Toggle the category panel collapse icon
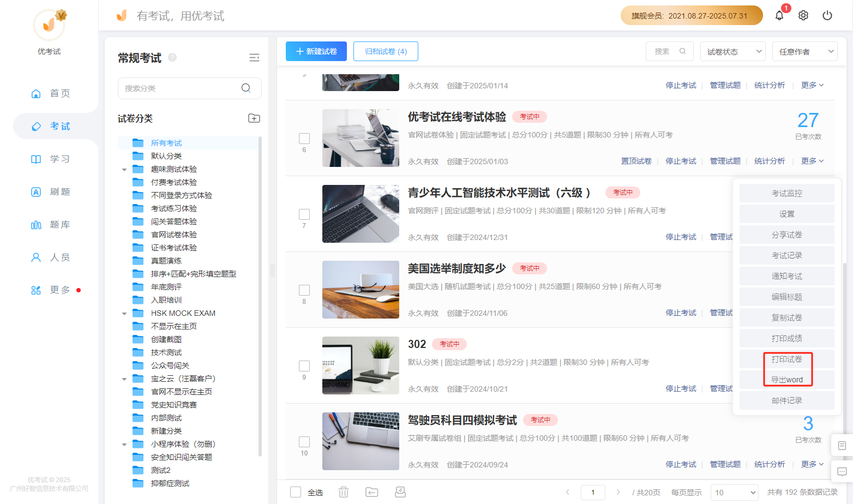The image size is (853, 504). 254,58
